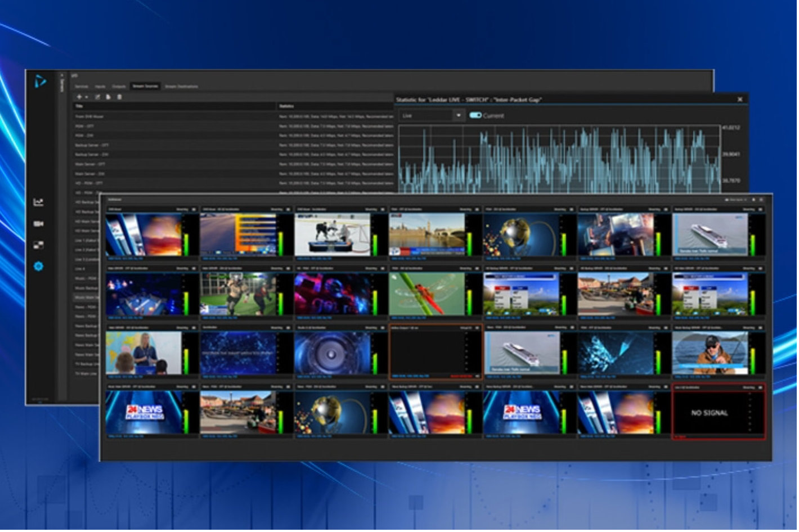
Task: Switch to the Outputs tab
Action: (119, 87)
